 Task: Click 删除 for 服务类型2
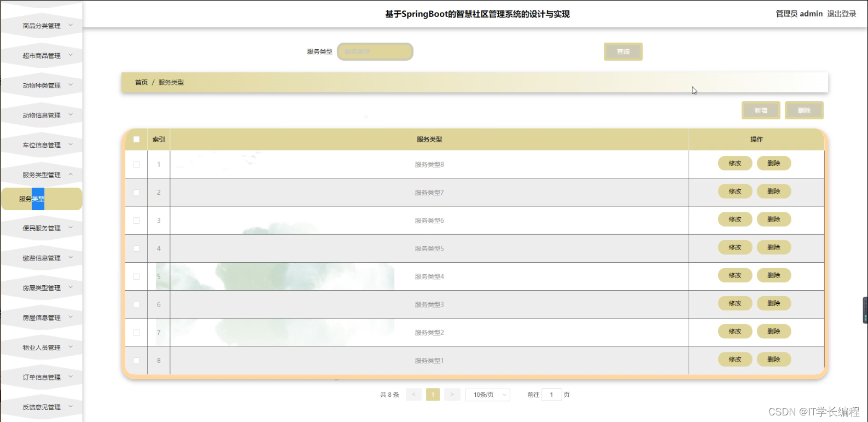(774, 331)
